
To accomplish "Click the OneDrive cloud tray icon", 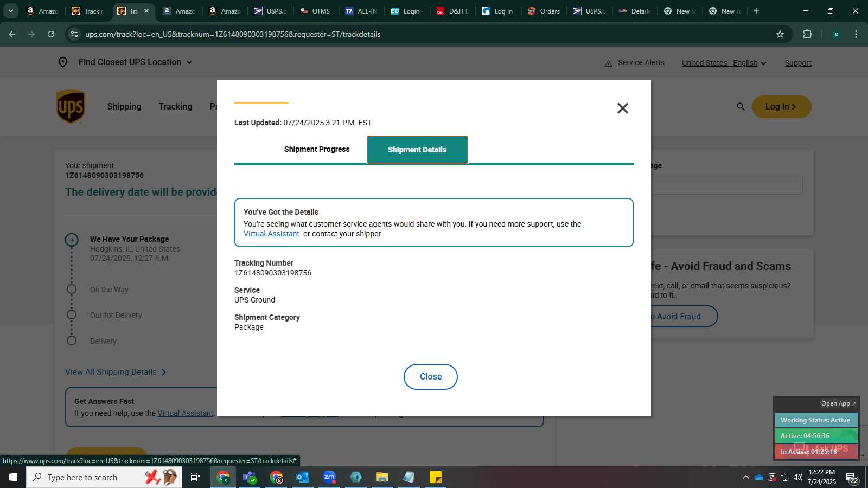I will click(x=759, y=477).
